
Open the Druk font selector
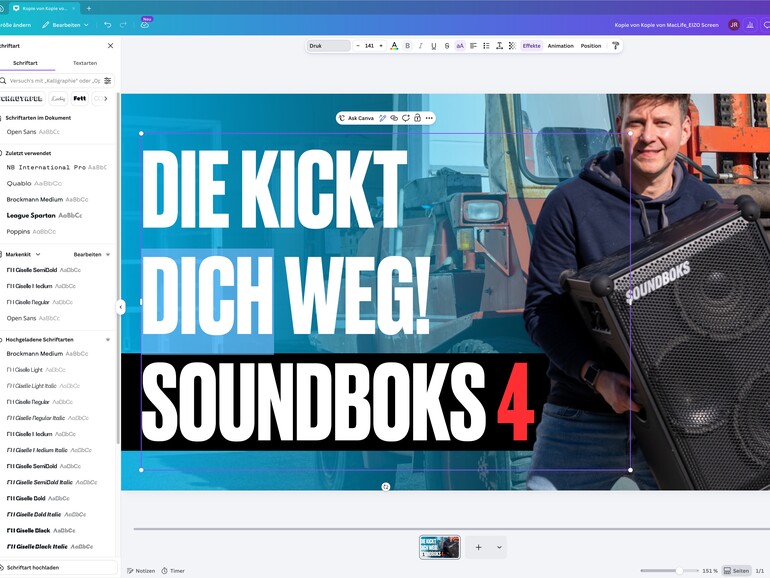click(329, 46)
